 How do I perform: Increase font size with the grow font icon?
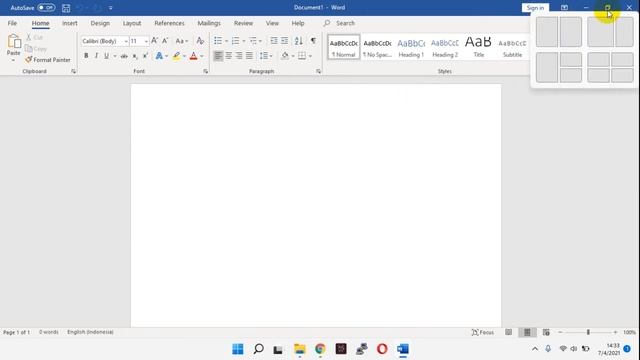coord(154,41)
